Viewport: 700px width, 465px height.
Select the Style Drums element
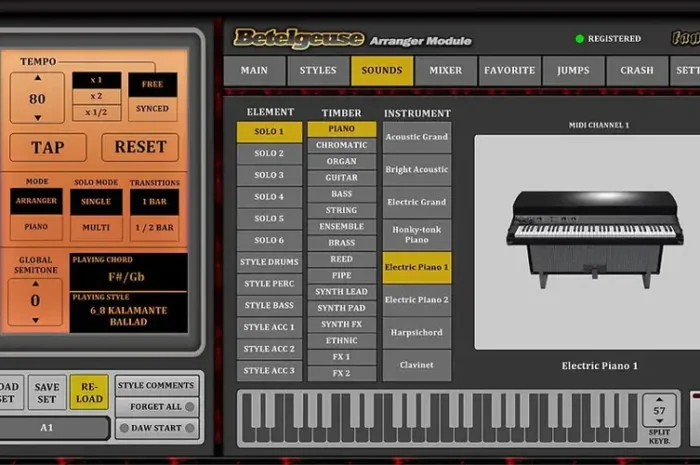click(x=269, y=262)
